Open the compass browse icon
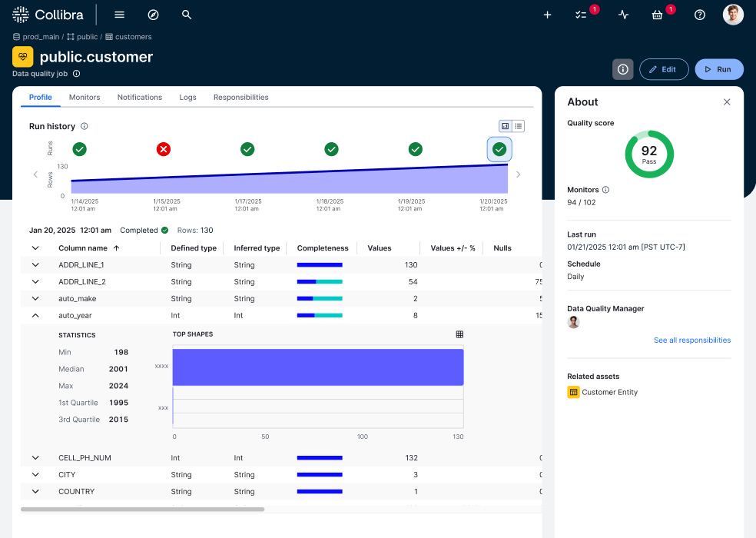This screenshot has width=756, height=538. point(153,15)
